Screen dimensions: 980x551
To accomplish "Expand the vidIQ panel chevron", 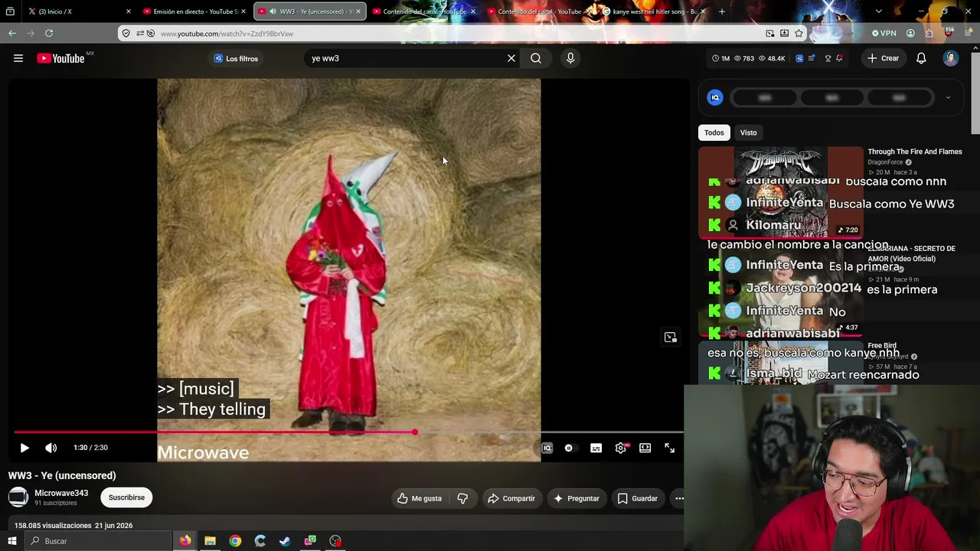I will pyautogui.click(x=948, y=97).
